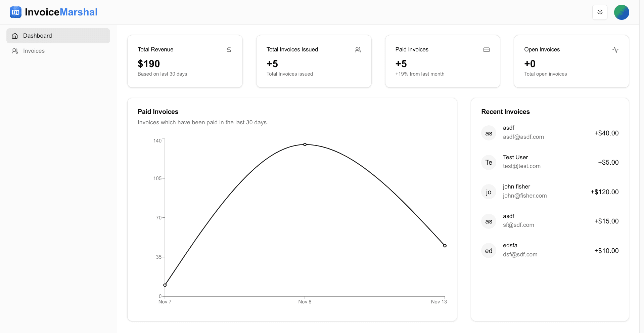Viewport: 644px width, 333px height.
Task: Select the Nov 7 chart data point
Action: click(165, 285)
